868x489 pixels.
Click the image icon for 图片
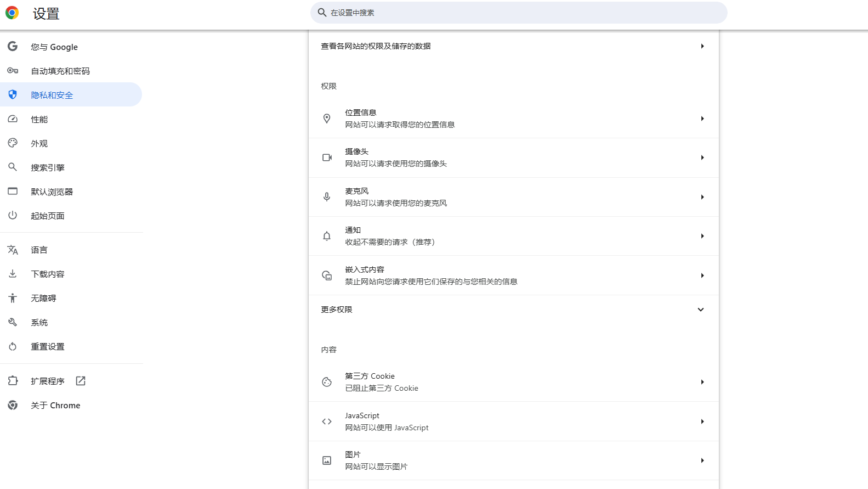(x=327, y=460)
